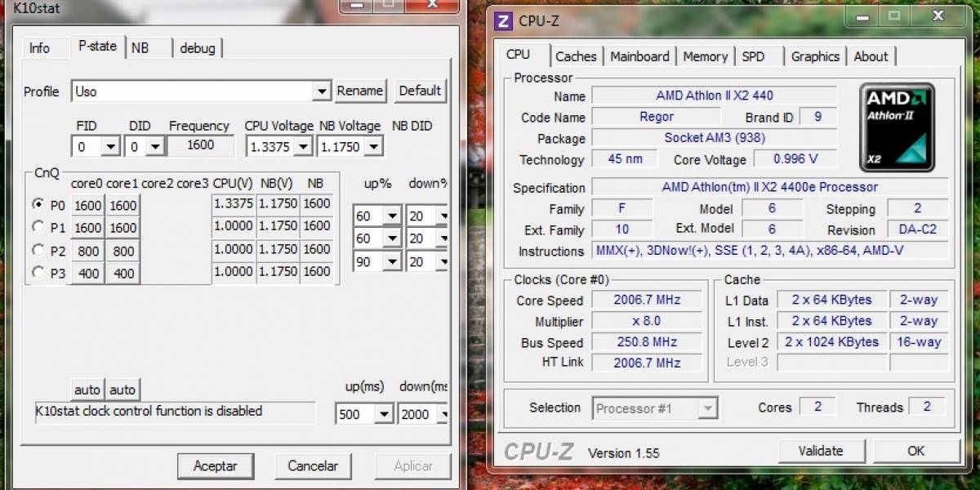Screen dimensions: 980x490
Task: Open the debug tab in K10stat
Action: pos(198,48)
